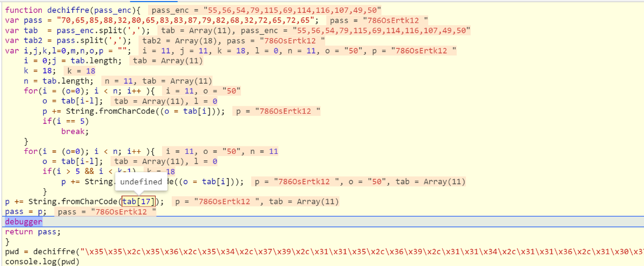Click the 'function dechiffre(pass_enc){' declaration
Image resolution: width=644 pixels, height=266 pixels.
pos(74,10)
